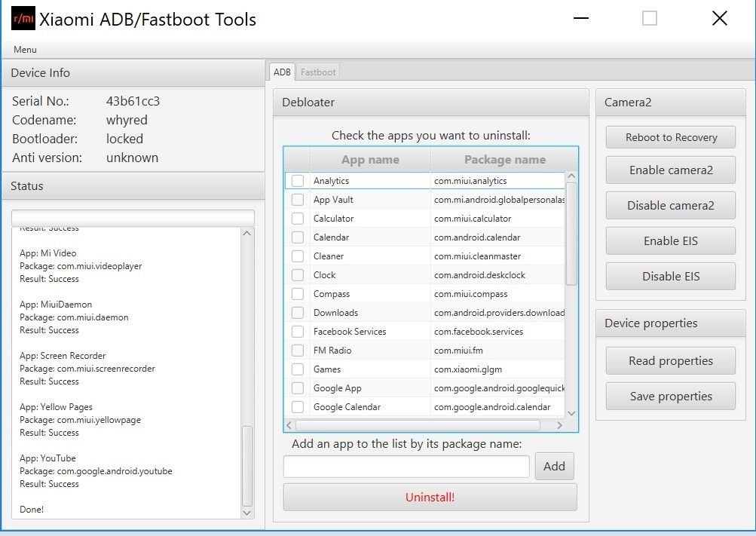Open the Menu menu
This screenshot has height=536, width=756.
click(25, 49)
